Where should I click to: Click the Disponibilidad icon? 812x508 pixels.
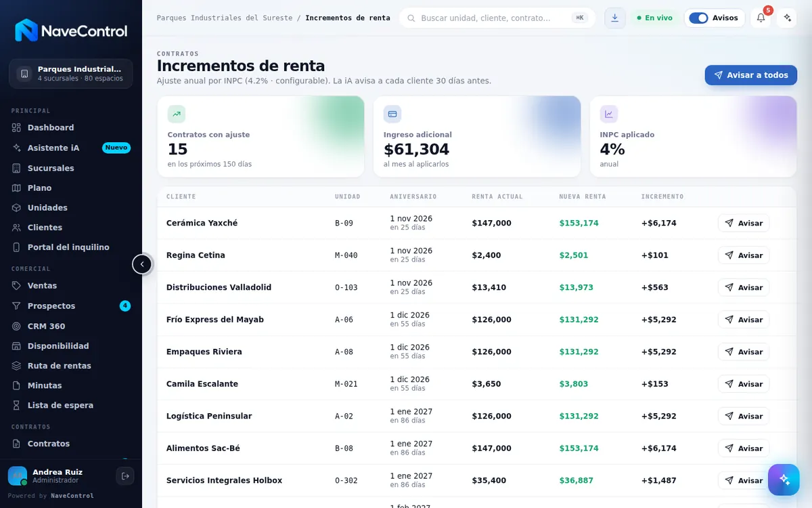click(x=17, y=346)
